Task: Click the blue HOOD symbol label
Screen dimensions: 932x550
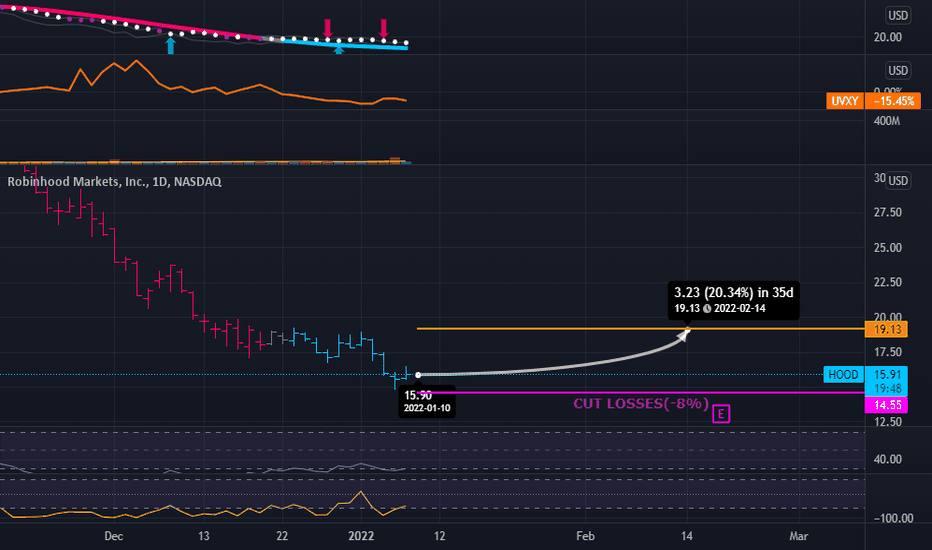Action: pyautogui.click(x=843, y=375)
